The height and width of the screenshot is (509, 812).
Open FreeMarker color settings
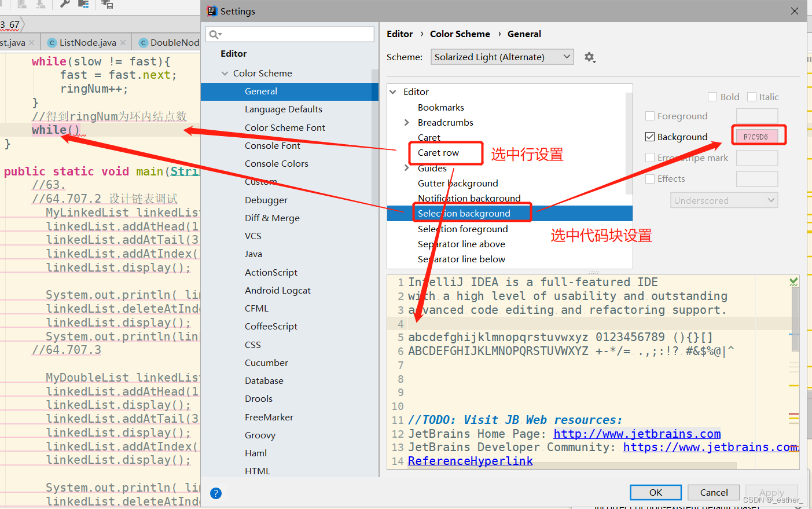click(269, 418)
